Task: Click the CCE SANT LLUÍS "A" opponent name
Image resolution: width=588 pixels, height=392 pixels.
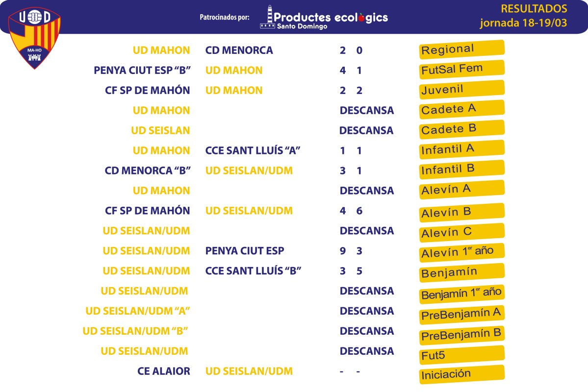Action: [253, 150]
